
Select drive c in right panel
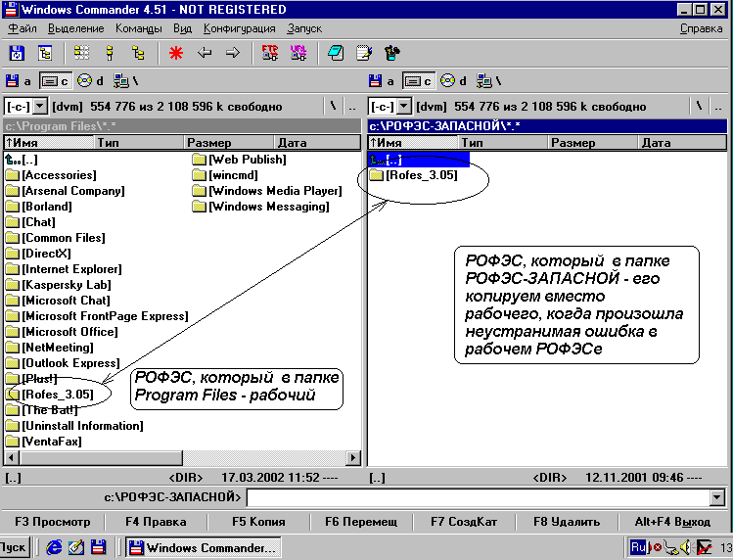point(419,81)
